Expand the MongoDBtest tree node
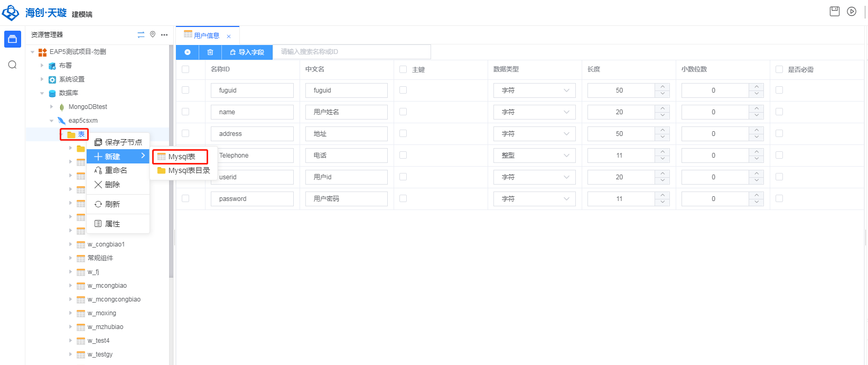Screen dimensions: 868x365 (51, 107)
